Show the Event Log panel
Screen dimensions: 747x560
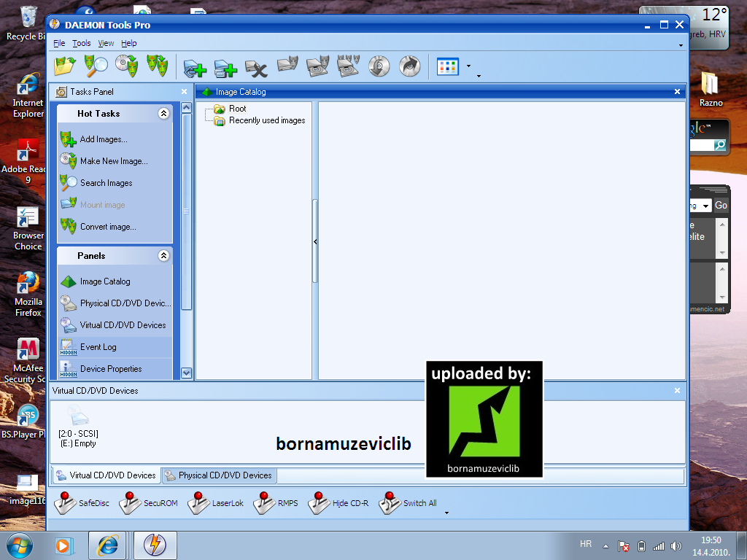(x=98, y=347)
